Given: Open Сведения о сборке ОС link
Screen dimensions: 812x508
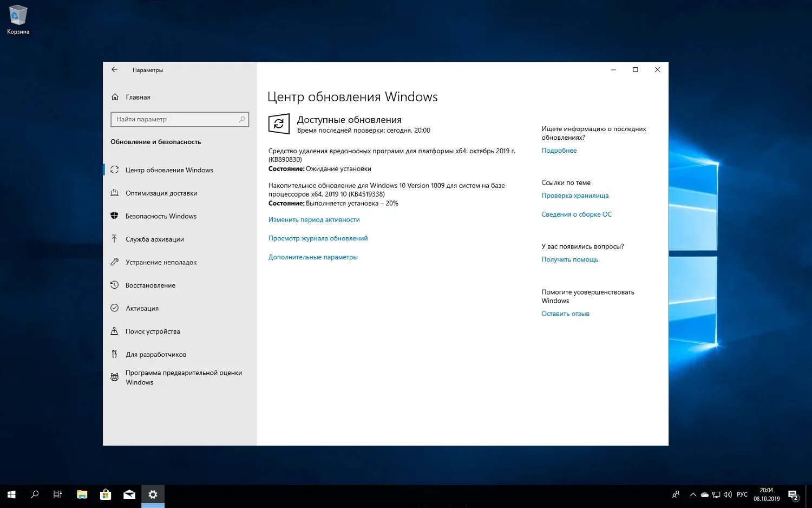Looking at the screenshot, I should pos(577,214).
